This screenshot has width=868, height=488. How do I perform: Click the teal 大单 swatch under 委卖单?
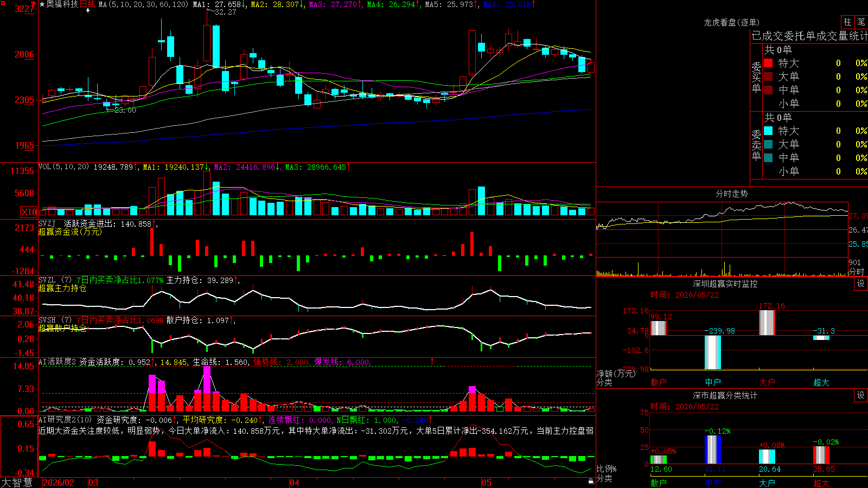[x=768, y=144]
